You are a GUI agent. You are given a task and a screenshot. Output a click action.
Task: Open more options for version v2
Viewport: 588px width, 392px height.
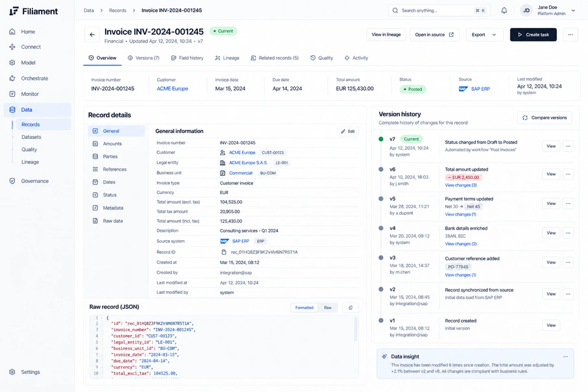click(568, 294)
